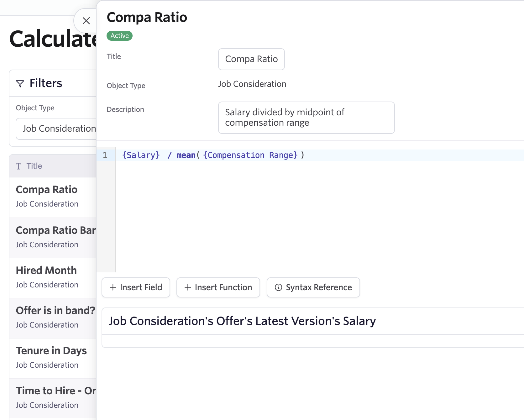
Task: Select the {Salary} token in the formula
Action: (x=141, y=155)
